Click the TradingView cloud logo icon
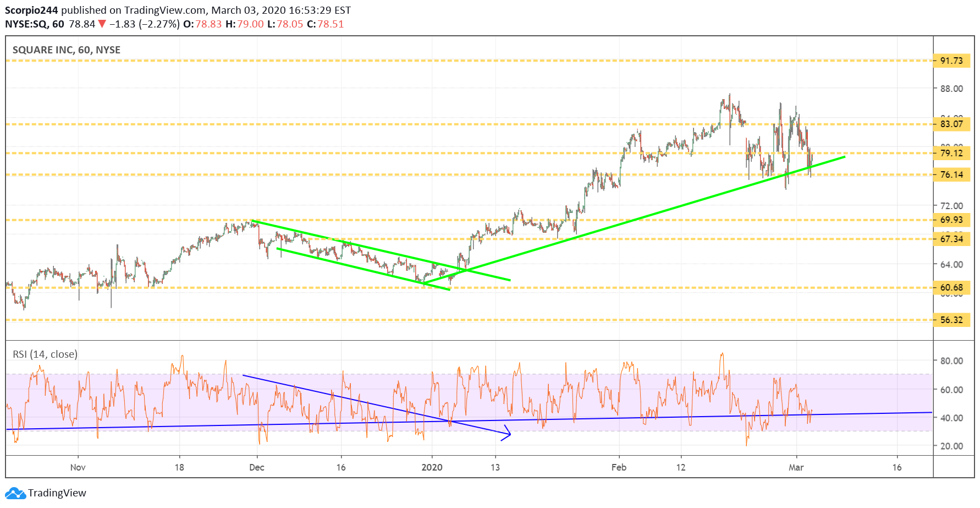980x508 pixels. 15,493
